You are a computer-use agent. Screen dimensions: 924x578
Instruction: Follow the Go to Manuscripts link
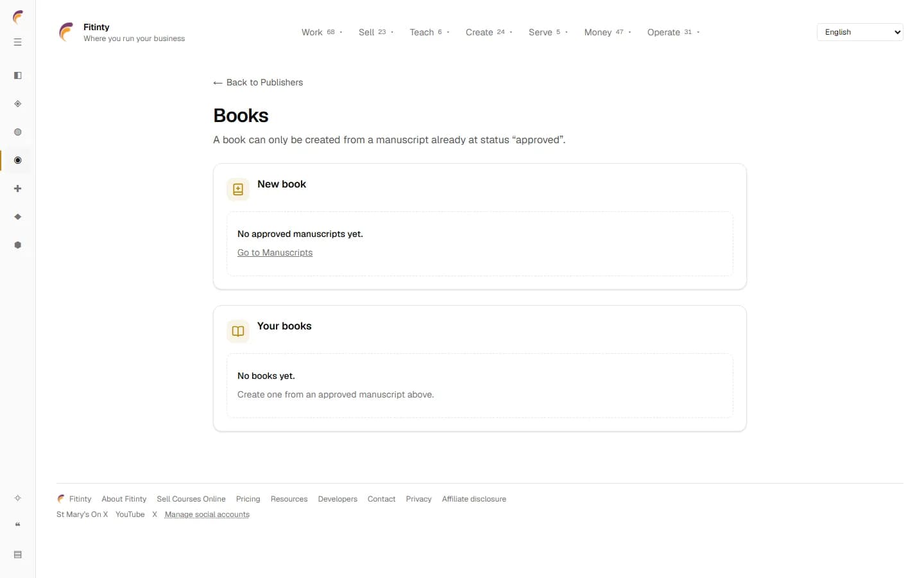[275, 252]
